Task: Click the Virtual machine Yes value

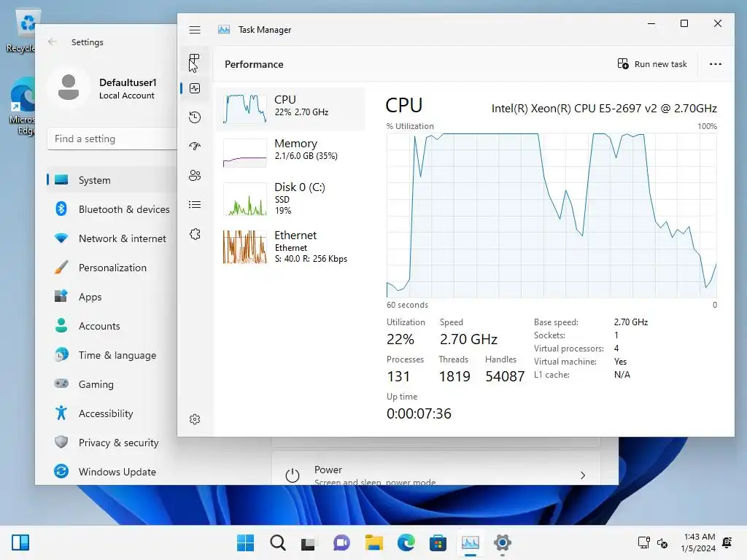Action: (x=620, y=362)
